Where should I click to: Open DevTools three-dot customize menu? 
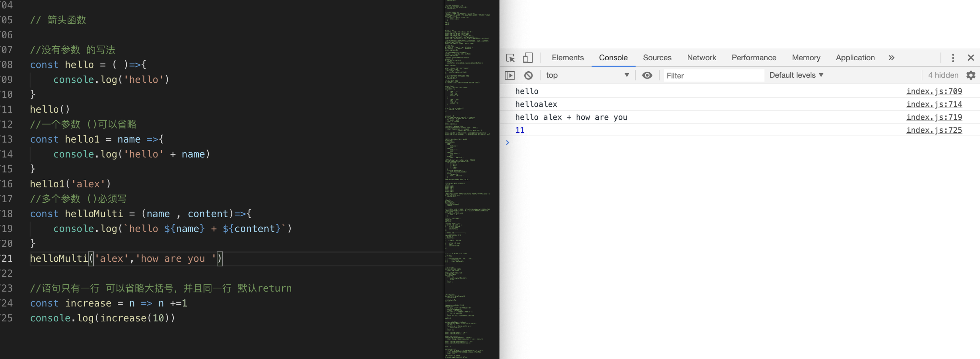click(952, 58)
